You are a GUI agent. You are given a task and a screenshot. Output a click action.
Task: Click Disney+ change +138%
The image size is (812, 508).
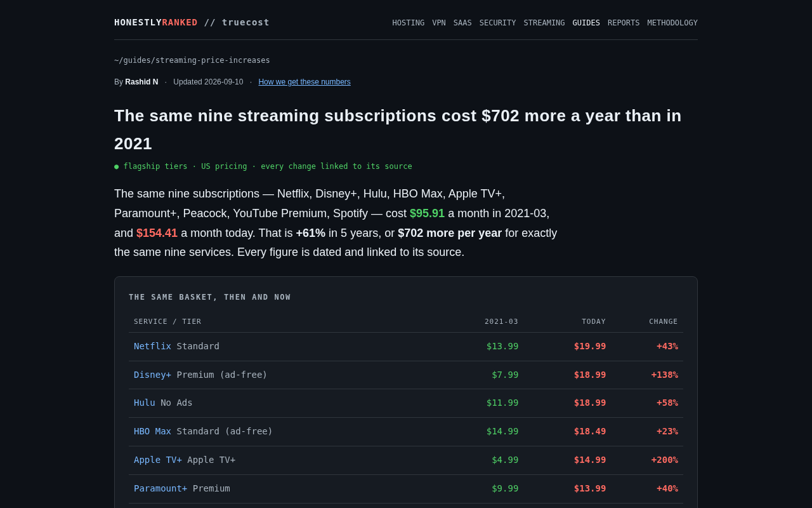665,375
